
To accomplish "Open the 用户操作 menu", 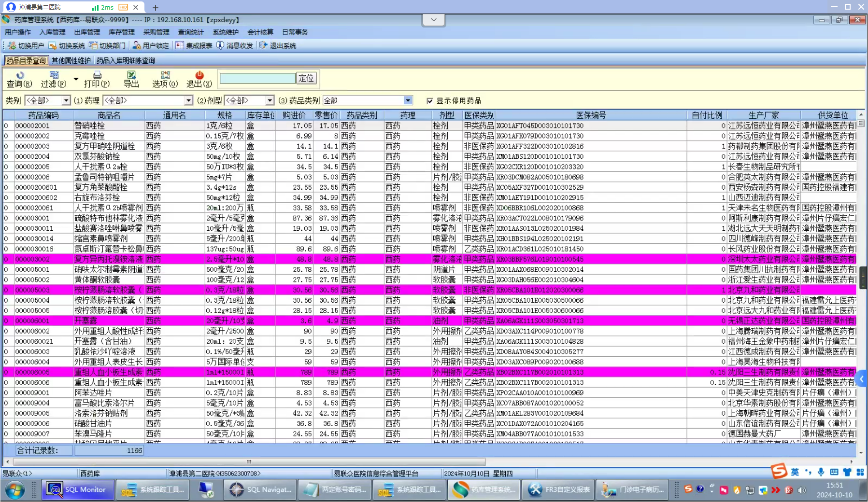I will [17, 32].
